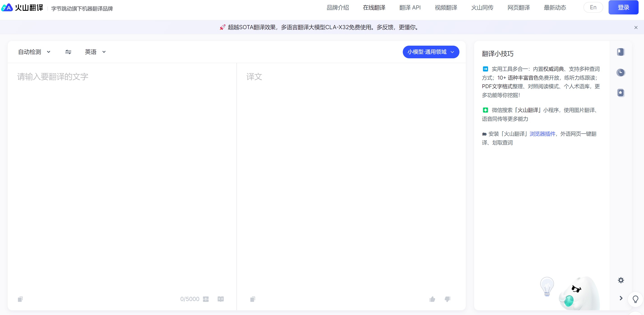Open the 英语 target language dropdown
This screenshot has width=644, height=315.
point(95,52)
